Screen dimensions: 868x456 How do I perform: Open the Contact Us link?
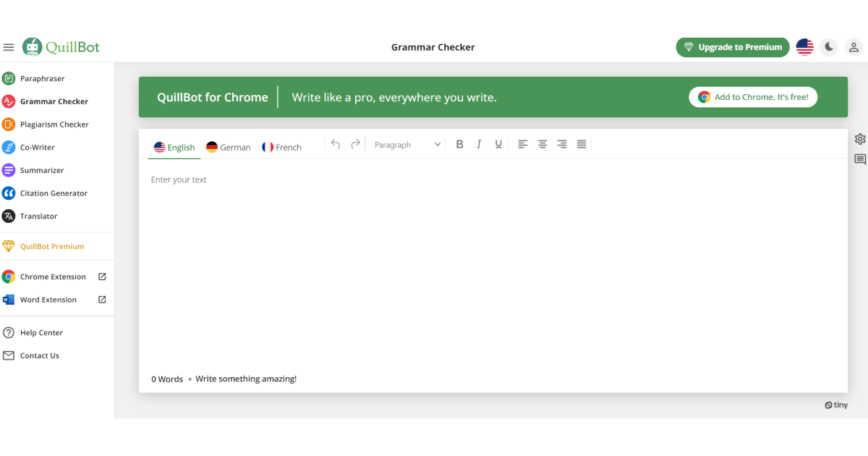tap(40, 355)
